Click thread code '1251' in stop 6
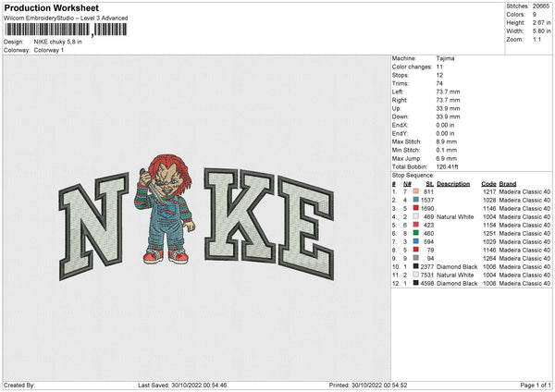555x392 pixels. [x=489, y=234]
